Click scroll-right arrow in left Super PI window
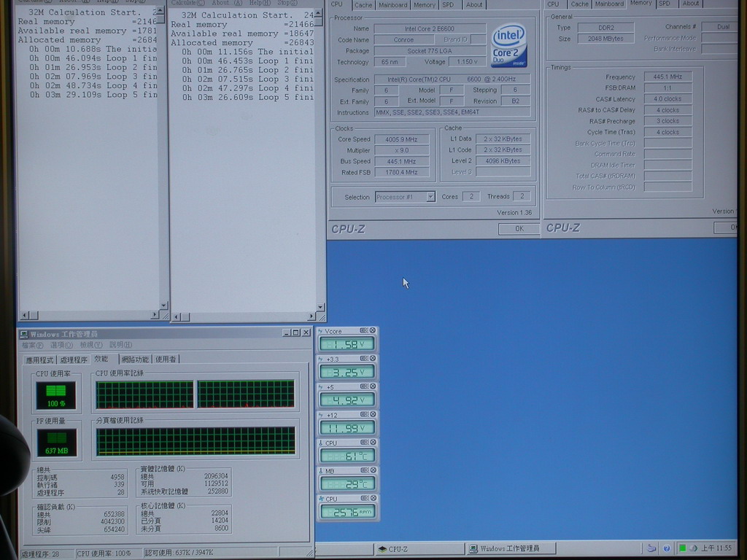 (155, 315)
